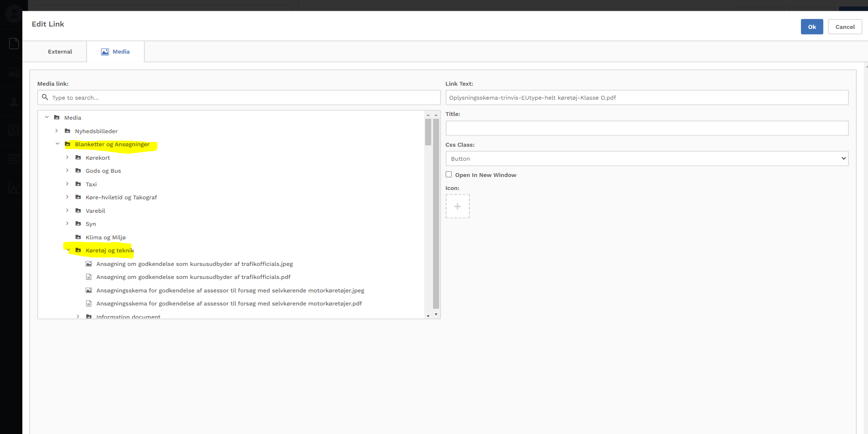The width and height of the screenshot is (868, 434).
Task: Open the Css Class dropdown
Action: click(x=646, y=158)
